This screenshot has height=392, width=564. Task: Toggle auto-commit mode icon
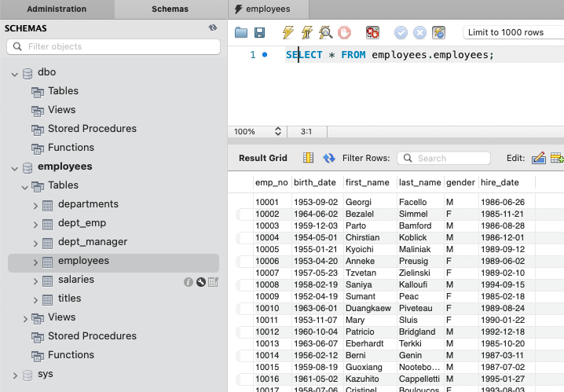[x=438, y=33]
